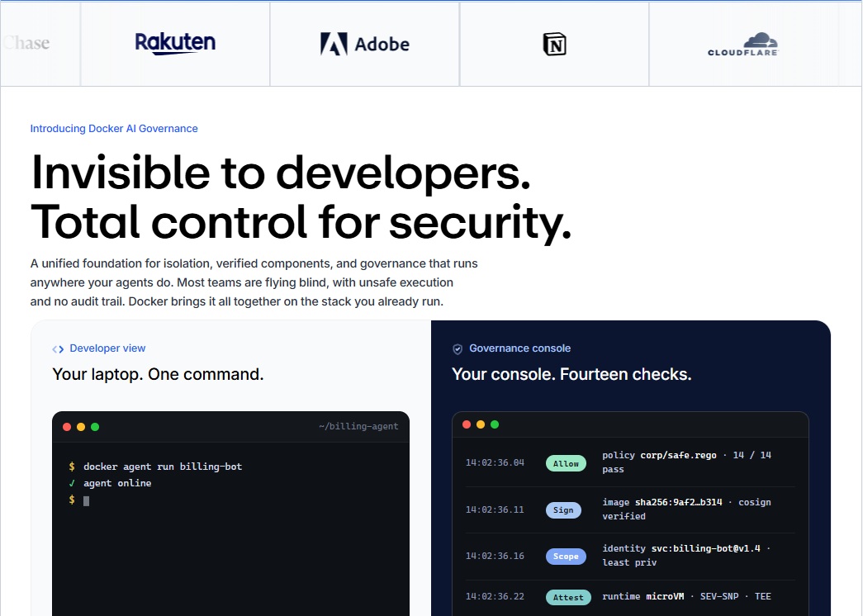Click the policy corp/safe.rego log entry

coord(687,462)
